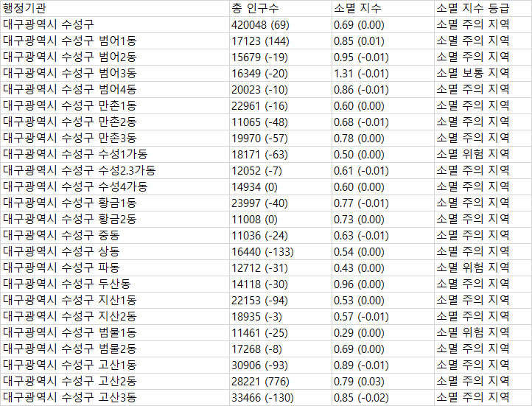This screenshot has height=406, width=532.
Task: Click population value 16440 (-133)
Action: [x=262, y=252]
